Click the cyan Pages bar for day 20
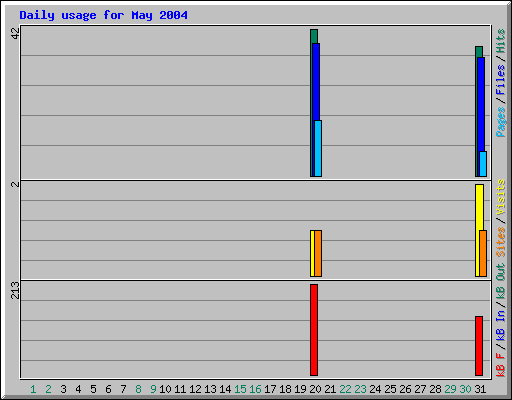 318,148
